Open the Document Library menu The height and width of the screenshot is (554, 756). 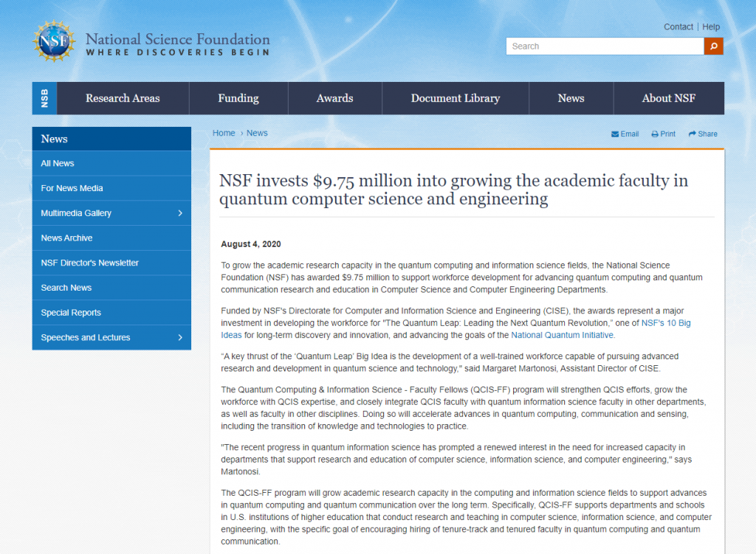point(456,98)
